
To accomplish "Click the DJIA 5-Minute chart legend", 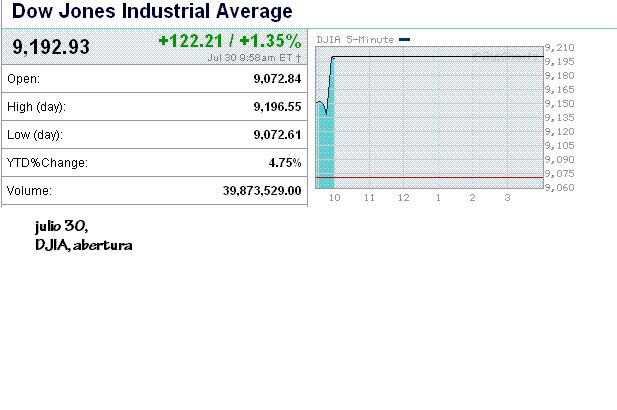I will click(363, 39).
